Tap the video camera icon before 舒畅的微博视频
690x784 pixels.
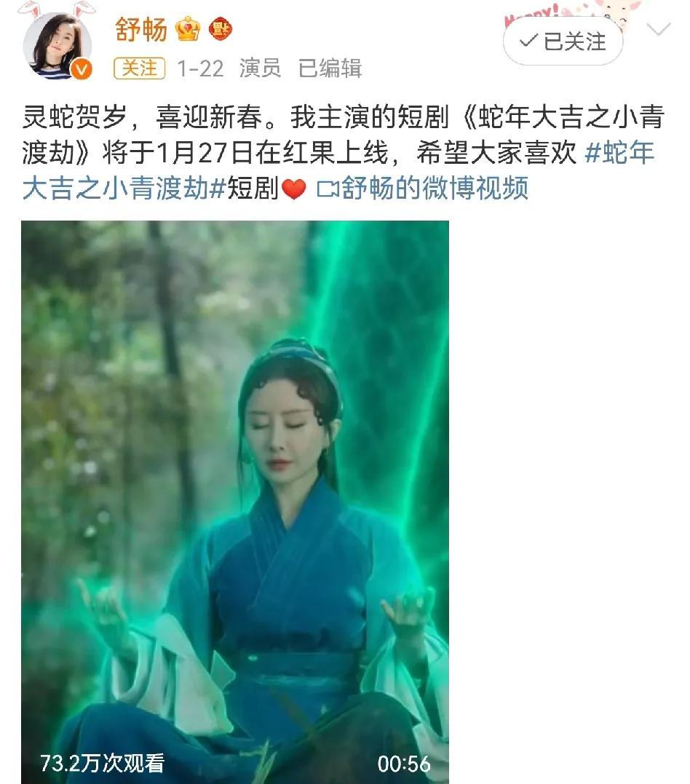(328, 189)
